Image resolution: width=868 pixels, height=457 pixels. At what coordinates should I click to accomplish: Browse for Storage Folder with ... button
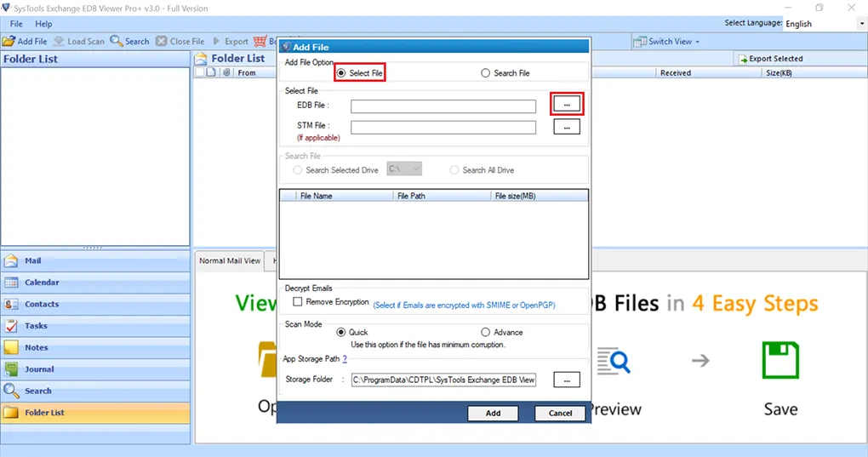pyautogui.click(x=567, y=380)
